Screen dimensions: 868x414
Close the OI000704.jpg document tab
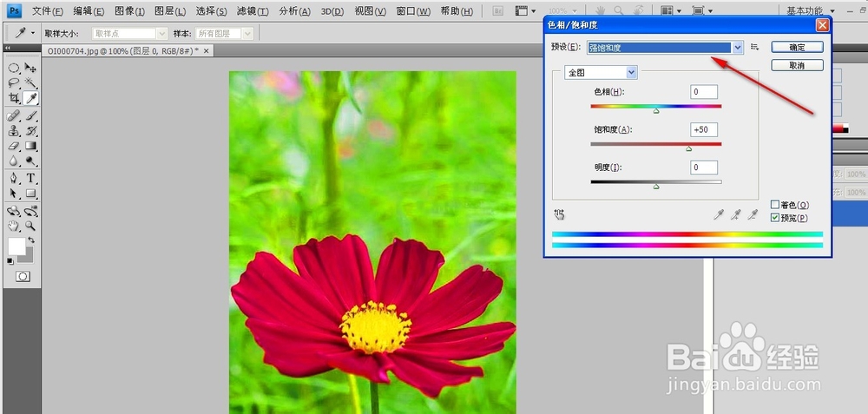click(206, 51)
